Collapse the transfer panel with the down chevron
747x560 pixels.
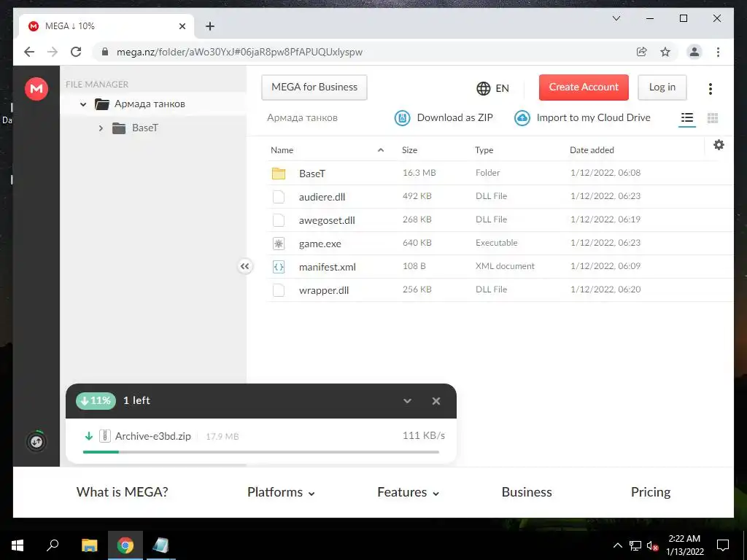(407, 401)
